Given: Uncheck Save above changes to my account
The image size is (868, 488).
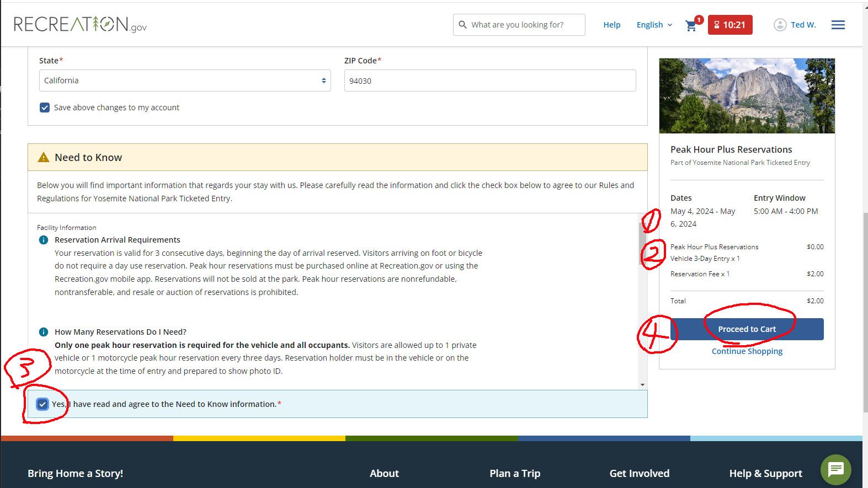Looking at the screenshot, I should 45,108.
